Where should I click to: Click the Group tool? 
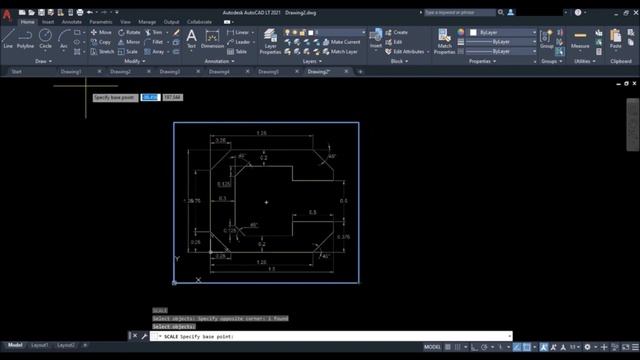547,39
